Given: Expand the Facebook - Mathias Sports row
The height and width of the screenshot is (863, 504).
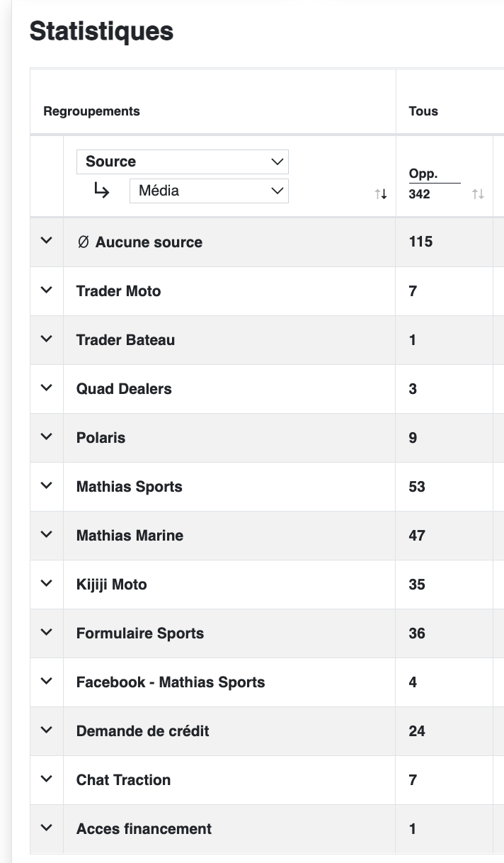Looking at the screenshot, I should pos(47,681).
